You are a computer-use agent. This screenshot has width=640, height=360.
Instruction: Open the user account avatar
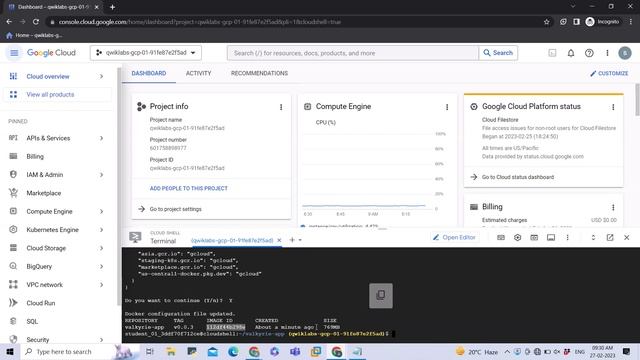(x=624, y=53)
